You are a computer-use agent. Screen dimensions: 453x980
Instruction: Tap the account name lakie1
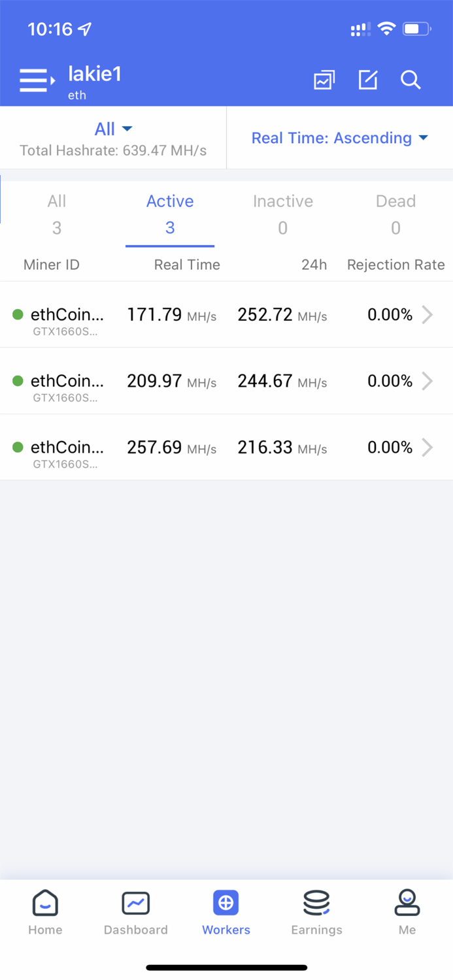pyautogui.click(x=95, y=74)
